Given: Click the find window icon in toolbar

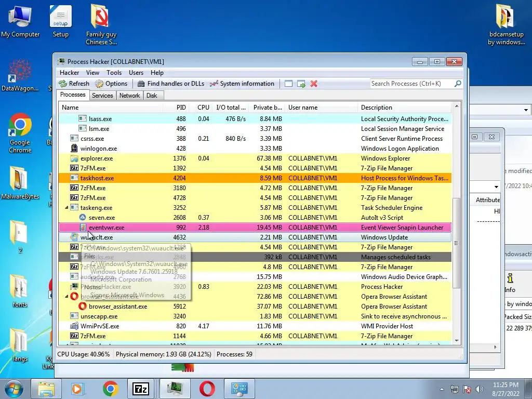Looking at the screenshot, I should [288, 84].
